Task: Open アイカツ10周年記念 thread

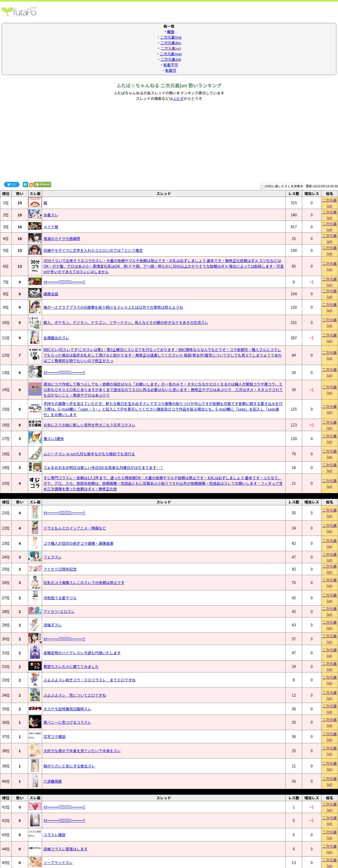Action: pyautogui.click(x=60, y=569)
